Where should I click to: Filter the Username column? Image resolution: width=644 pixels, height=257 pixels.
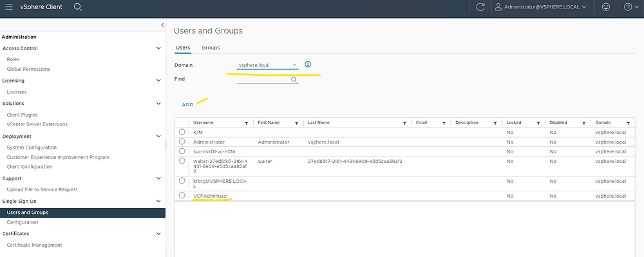247,123
